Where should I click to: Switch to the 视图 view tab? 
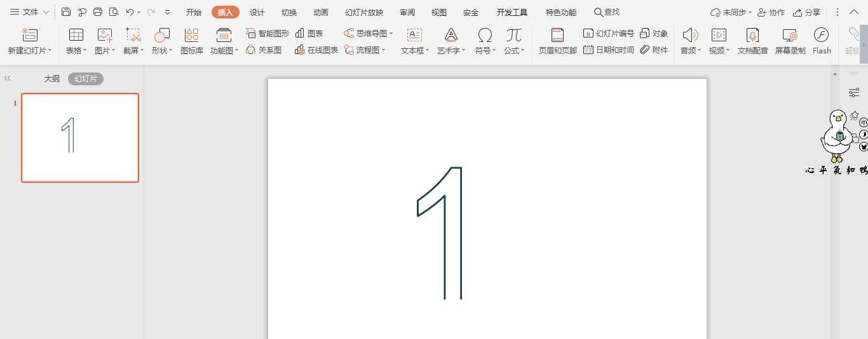tap(439, 12)
